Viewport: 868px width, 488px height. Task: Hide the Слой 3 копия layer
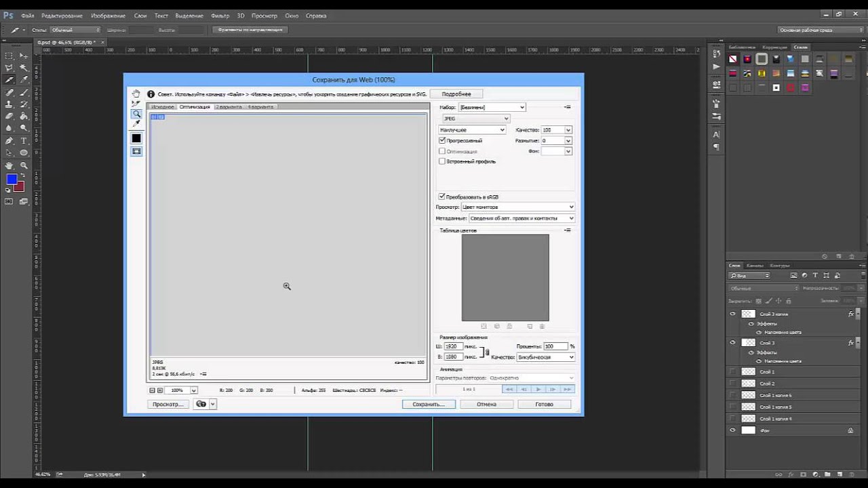tap(732, 314)
